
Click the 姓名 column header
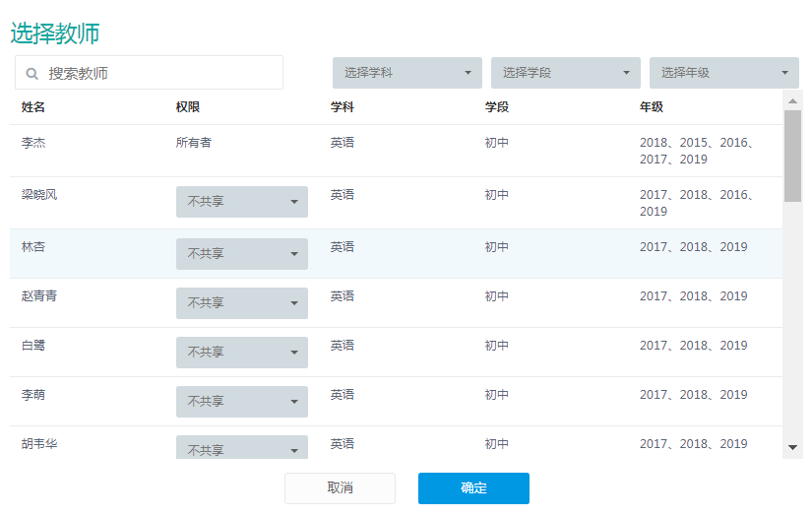coord(33,107)
